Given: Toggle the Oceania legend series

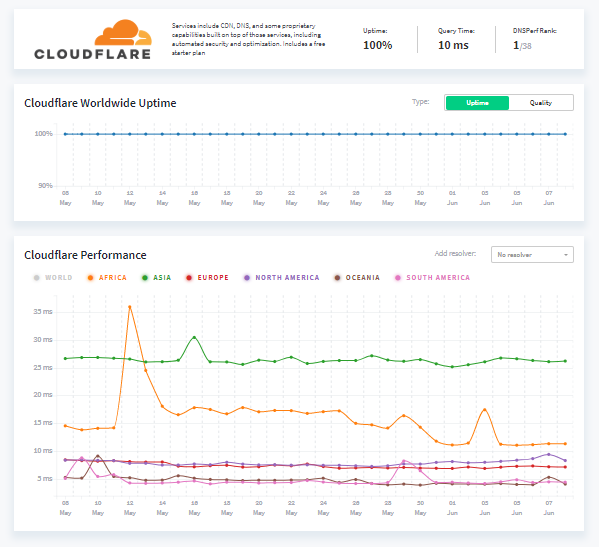Looking at the screenshot, I should point(357,278).
